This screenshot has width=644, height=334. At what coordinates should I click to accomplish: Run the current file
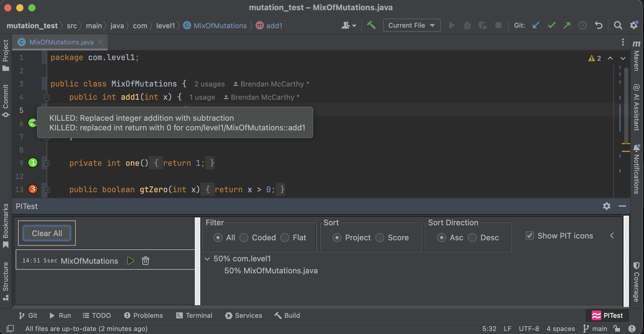(x=452, y=25)
